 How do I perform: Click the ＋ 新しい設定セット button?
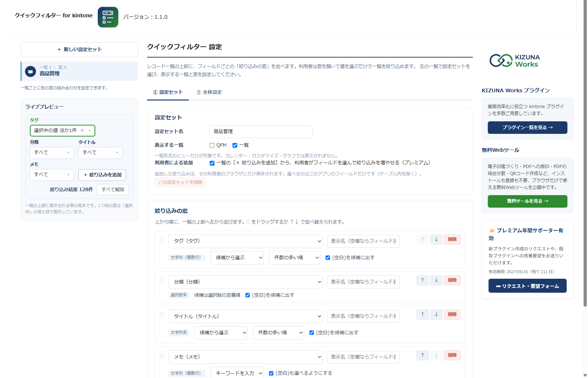coord(79,50)
